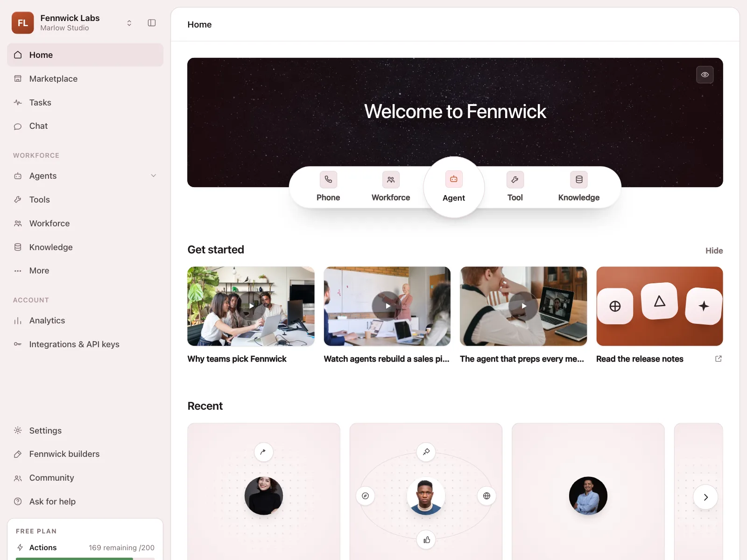Click the thumbs-up icon on the second recent card
747x560 pixels.
coord(426,540)
